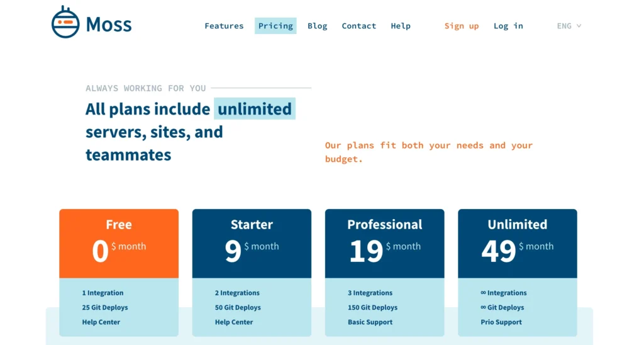Viewport: 644px width, 345px height.
Task: Click the highlighted 'unlimited' headline word
Action: point(255,109)
